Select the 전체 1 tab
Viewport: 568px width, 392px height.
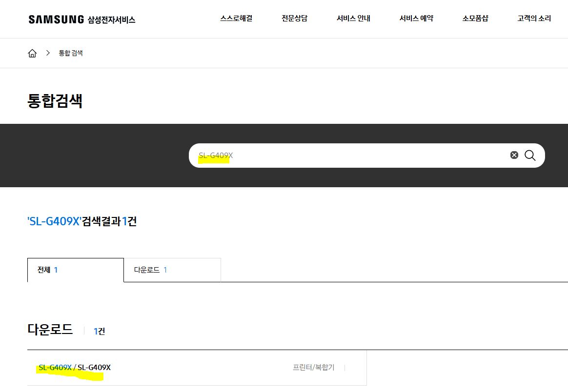pos(75,270)
